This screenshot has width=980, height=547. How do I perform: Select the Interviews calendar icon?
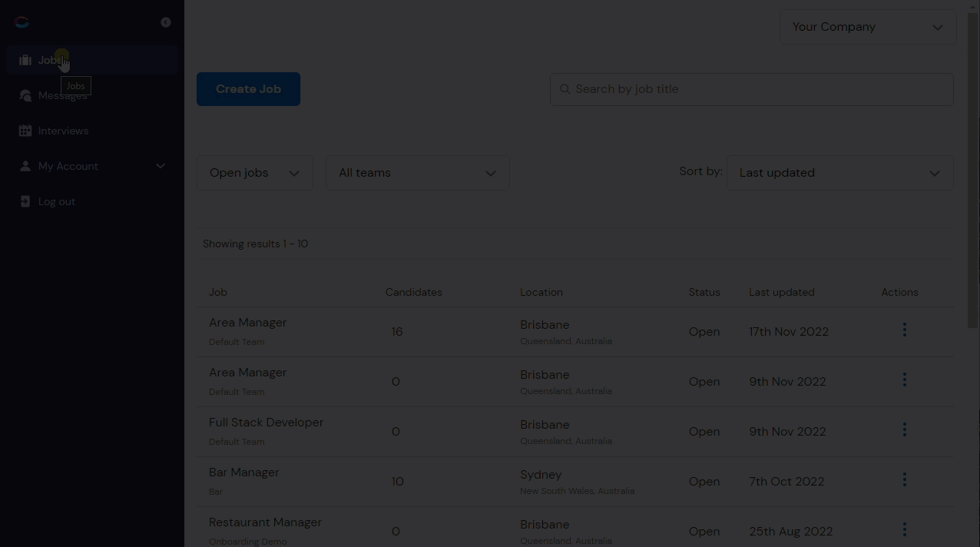pos(25,131)
